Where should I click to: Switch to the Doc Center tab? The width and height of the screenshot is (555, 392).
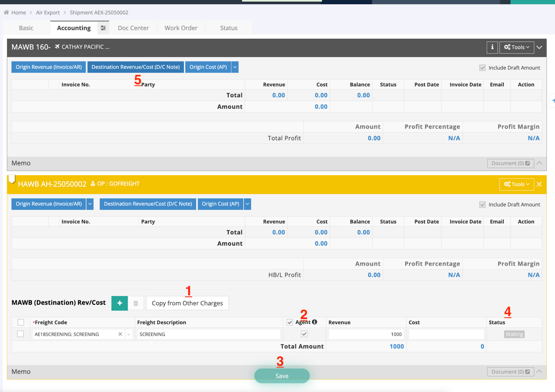coord(133,28)
